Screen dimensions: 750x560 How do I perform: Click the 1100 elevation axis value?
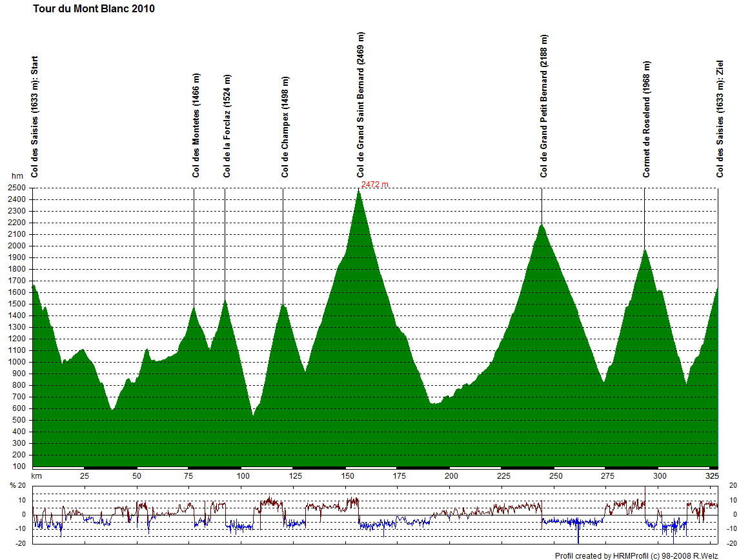click(x=17, y=350)
